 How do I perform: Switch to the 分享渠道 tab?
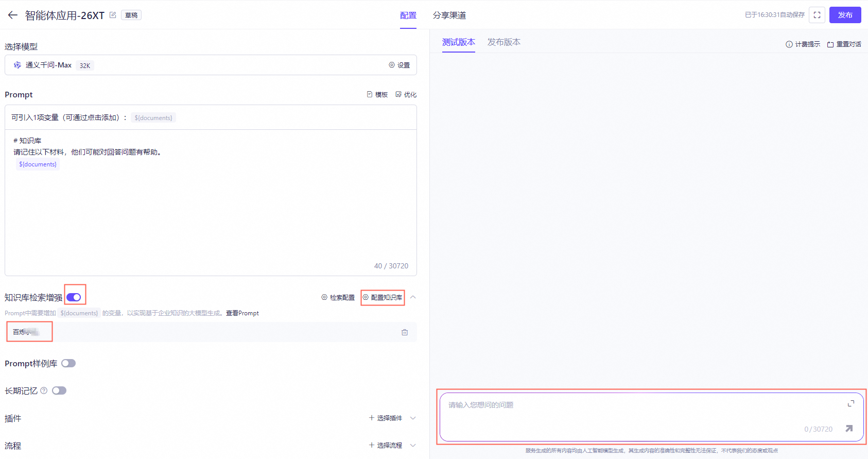click(449, 15)
